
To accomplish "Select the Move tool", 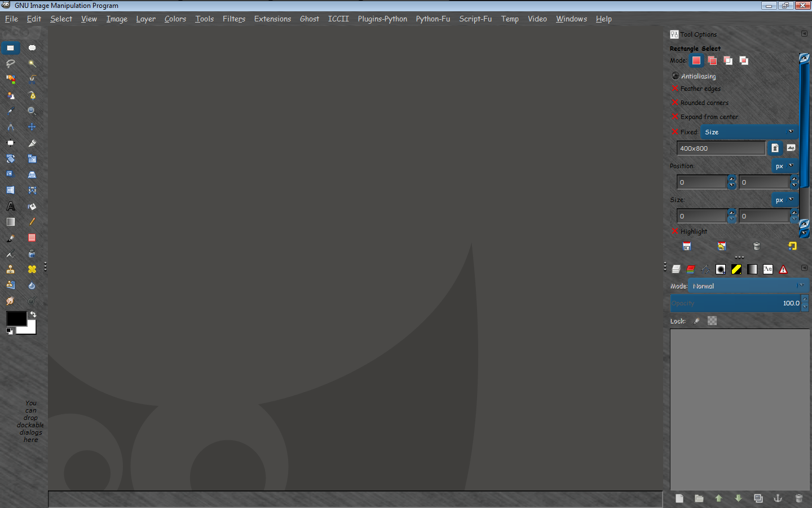I will click(x=32, y=127).
